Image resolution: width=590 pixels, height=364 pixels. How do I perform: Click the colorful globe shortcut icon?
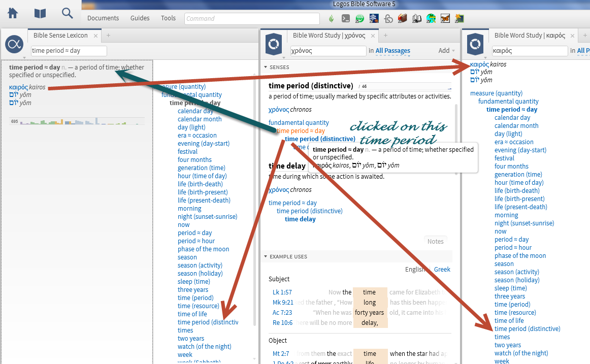pos(431,18)
